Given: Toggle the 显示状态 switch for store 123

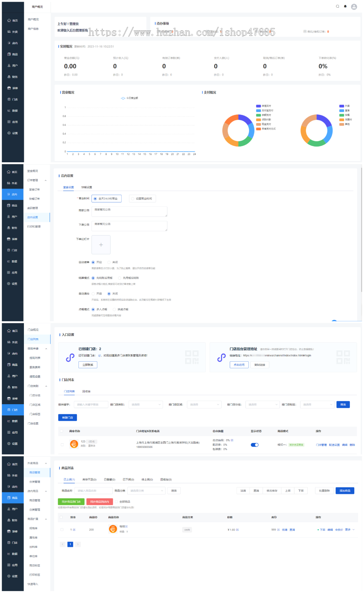Looking at the screenshot, I should point(254,445).
